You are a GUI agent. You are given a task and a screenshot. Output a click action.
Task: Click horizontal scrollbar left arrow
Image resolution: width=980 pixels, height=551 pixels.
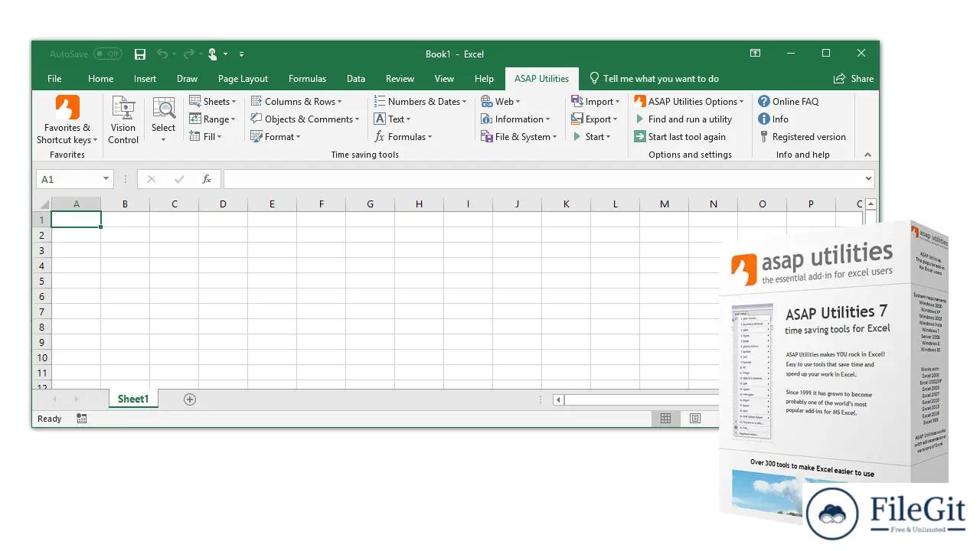coord(558,399)
